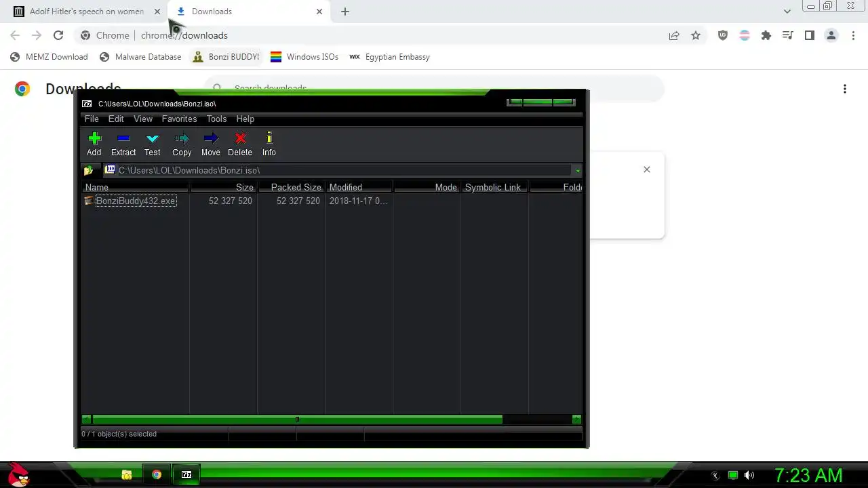Screen dimensions: 868x488
Task: Open the Windows ISOs bookmark
Action: pyautogui.click(x=304, y=57)
